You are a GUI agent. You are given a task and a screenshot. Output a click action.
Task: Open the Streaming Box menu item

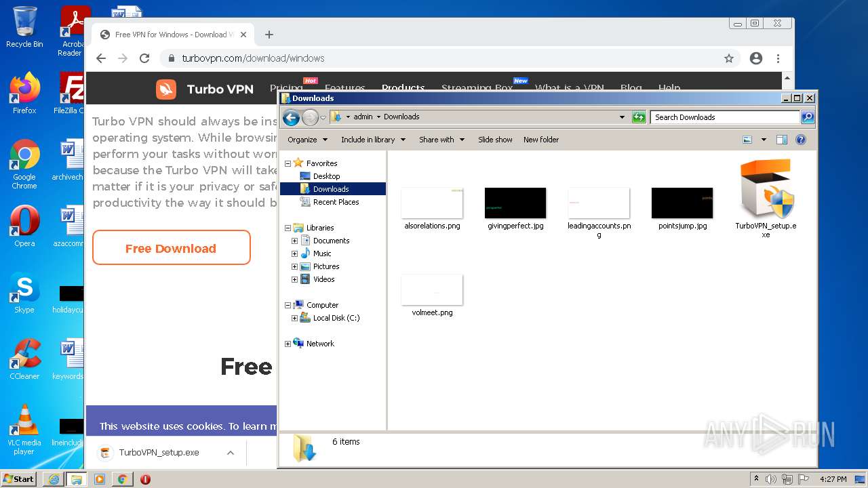click(477, 88)
